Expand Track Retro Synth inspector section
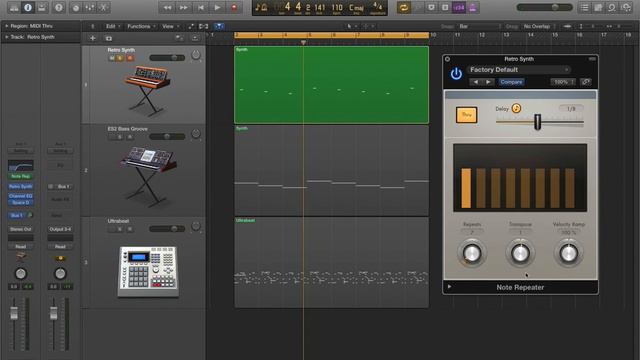640x360 pixels. click(x=6, y=37)
